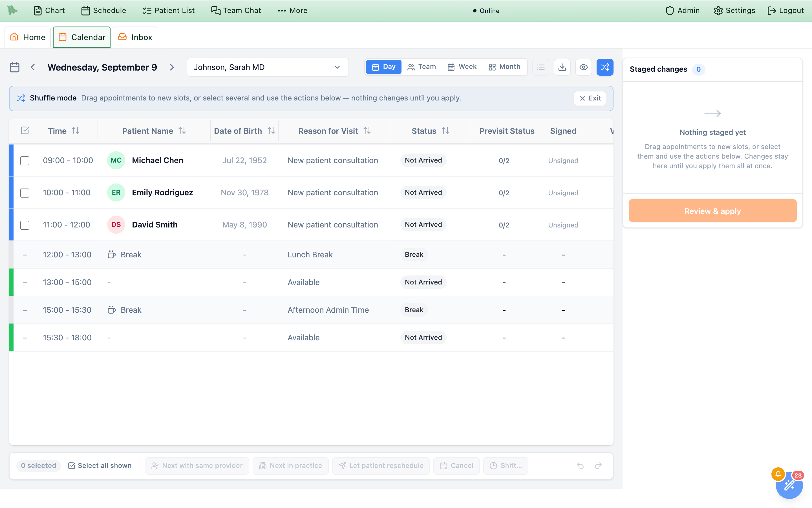Click the MC avatar for Michael Chen

pos(116,160)
